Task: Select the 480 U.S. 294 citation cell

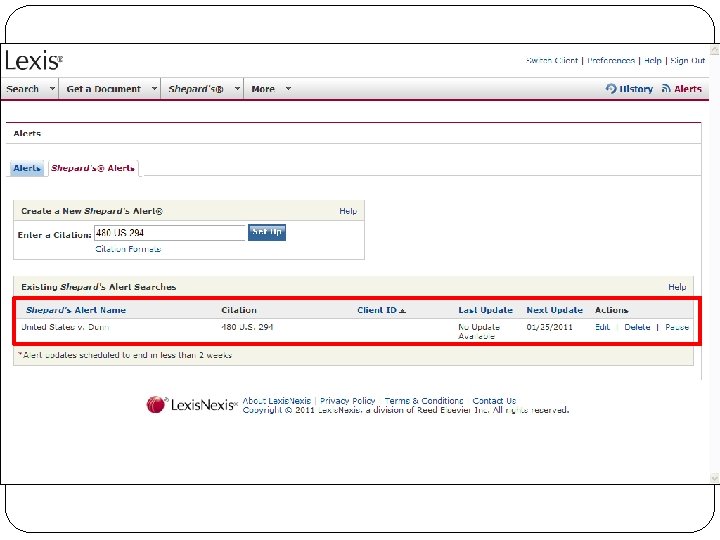Action: 247,327
